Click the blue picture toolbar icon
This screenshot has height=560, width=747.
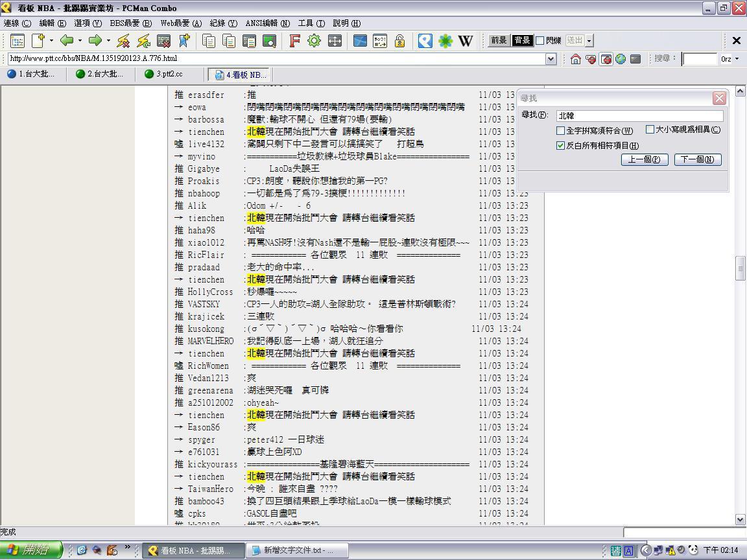pos(360,41)
